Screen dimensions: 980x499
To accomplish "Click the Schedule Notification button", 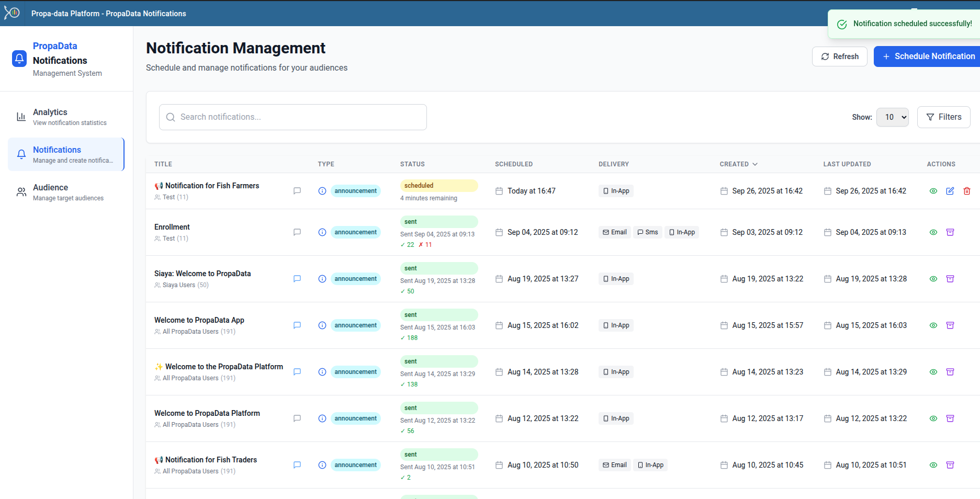I will click(x=928, y=56).
